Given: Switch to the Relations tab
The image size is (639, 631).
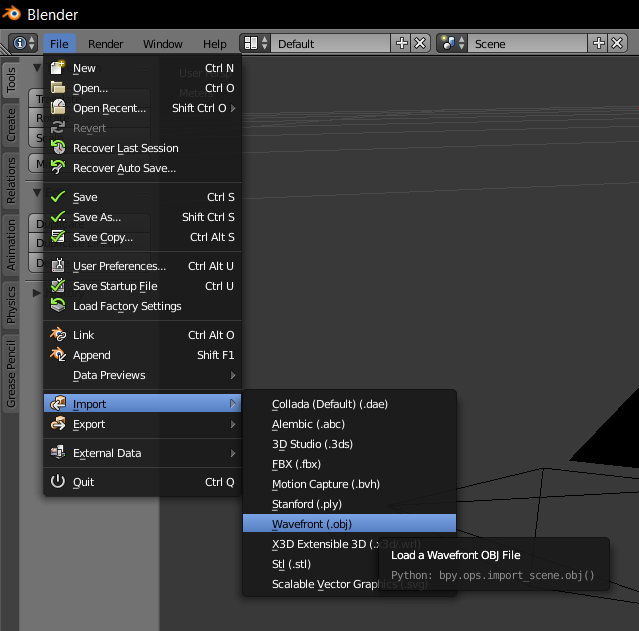Looking at the screenshot, I should click(11, 180).
